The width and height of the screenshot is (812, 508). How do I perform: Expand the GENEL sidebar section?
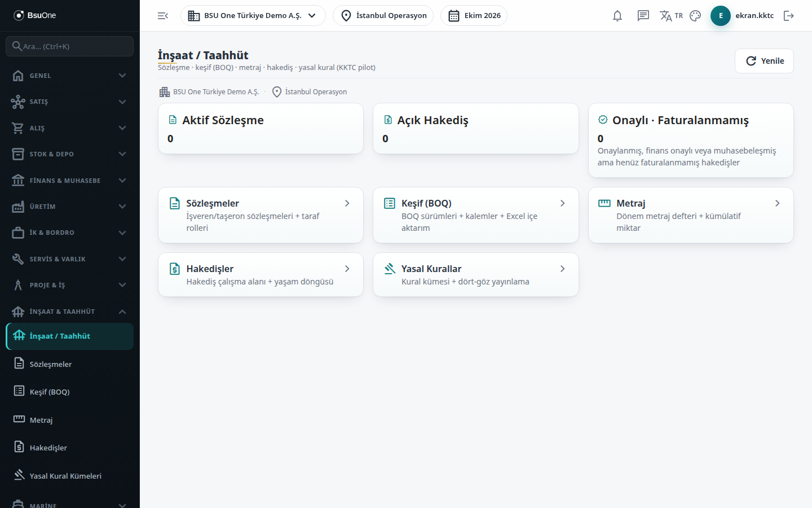[70, 76]
